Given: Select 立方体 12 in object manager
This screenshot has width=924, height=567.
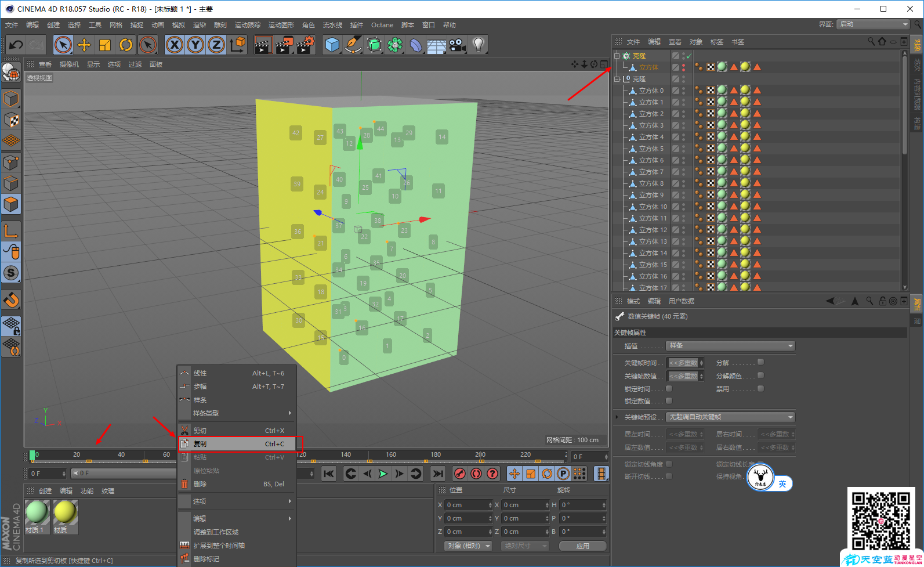Looking at the screenshot, I should (x=653, y=230).
